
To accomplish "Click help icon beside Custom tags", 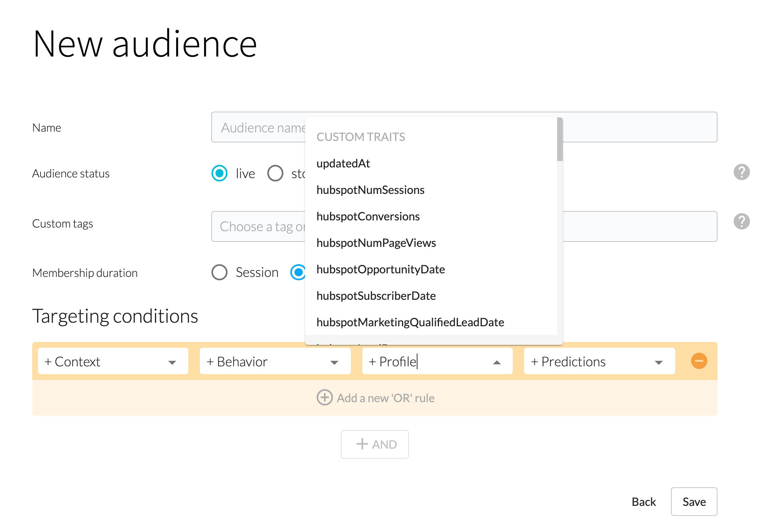I will (x=741, y=221).
